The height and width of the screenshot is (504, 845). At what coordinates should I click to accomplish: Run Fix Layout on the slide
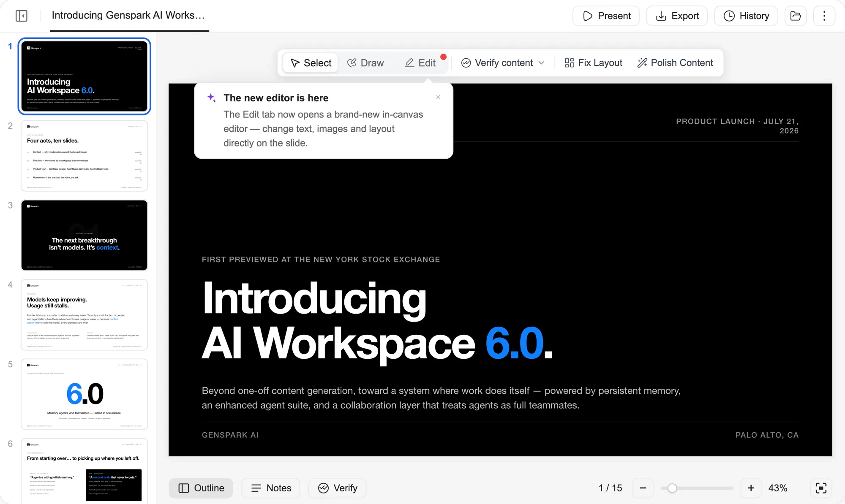click(x=593, y=63)
